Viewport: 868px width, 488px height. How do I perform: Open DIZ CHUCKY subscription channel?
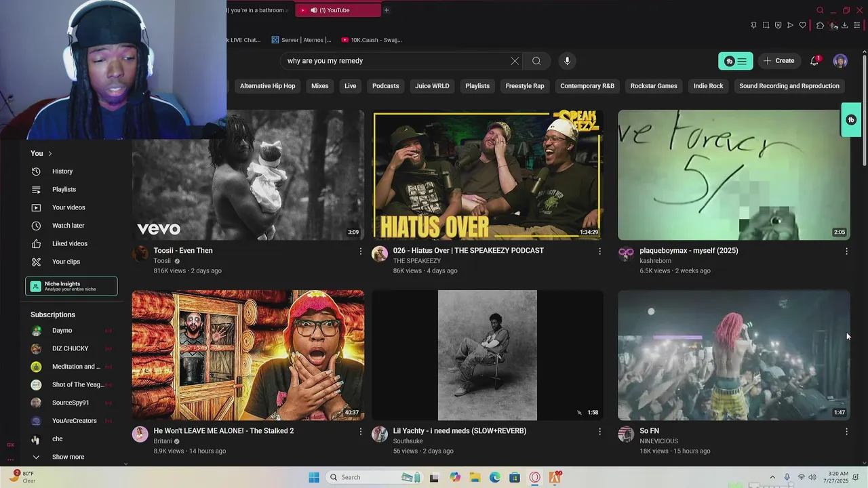pyautogui.click(x=70, y=348)
